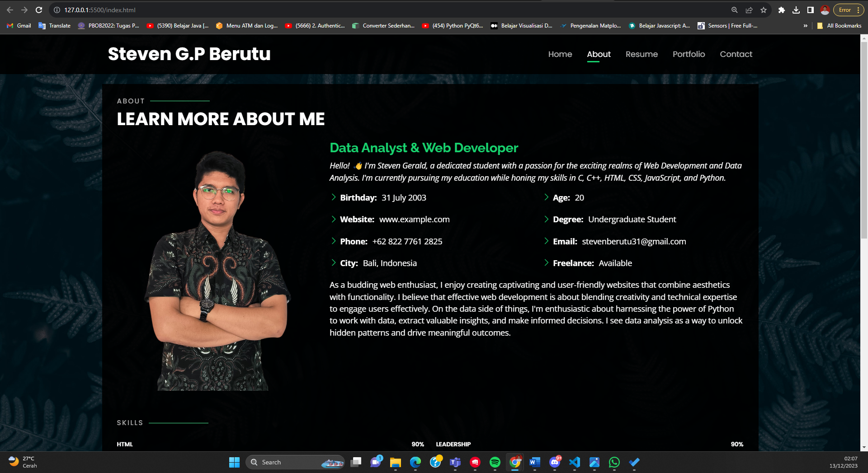Image resolution: width=868 pixels, height=473 pixels.
Task: Go to the Resume nav item
Action: 642,54
